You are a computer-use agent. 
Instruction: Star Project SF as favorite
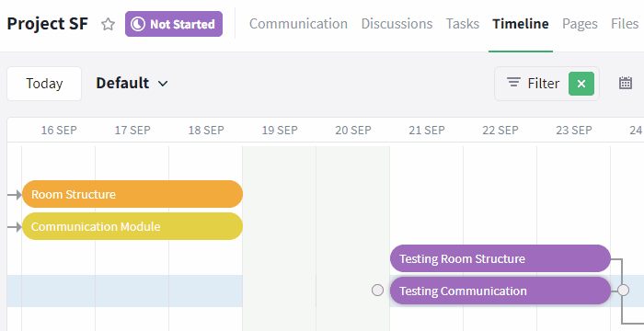coord(108,24)
